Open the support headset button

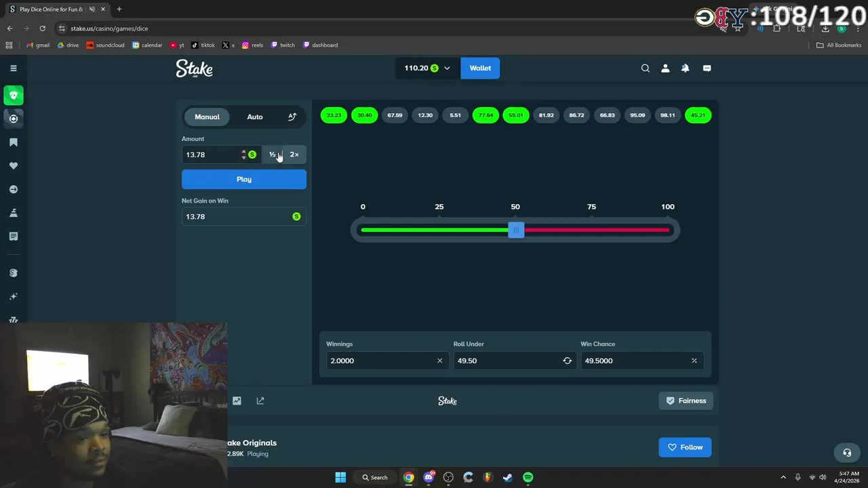[x=847, y=452]
